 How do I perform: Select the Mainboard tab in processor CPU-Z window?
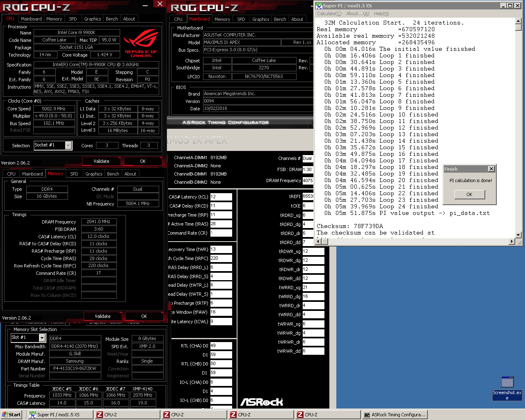(31, 19)
